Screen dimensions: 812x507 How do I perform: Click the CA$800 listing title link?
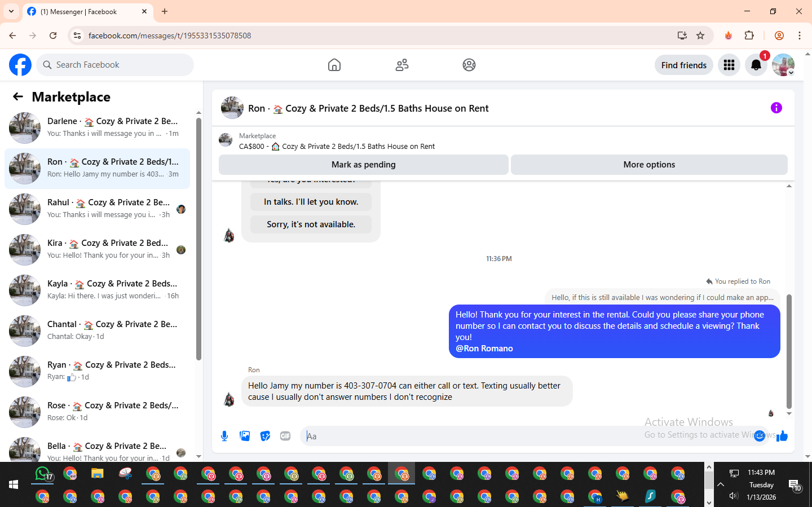337,147
